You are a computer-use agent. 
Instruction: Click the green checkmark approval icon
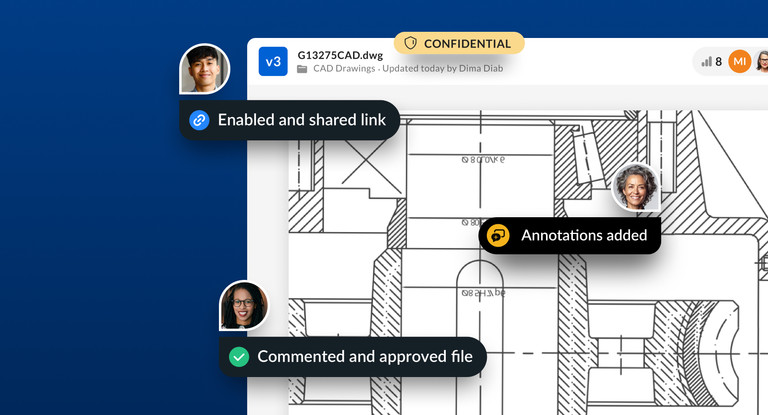[x=238, y=357]
